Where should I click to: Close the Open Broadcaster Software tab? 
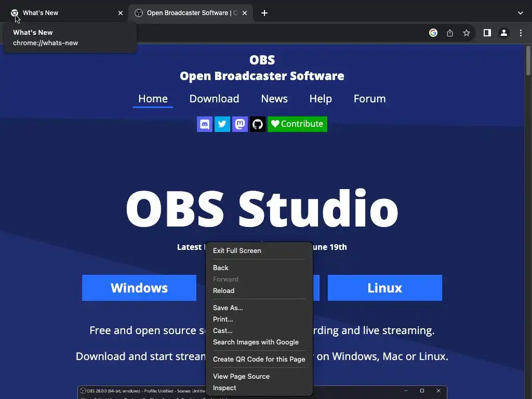pyautogui.click(x=245, y=13)
